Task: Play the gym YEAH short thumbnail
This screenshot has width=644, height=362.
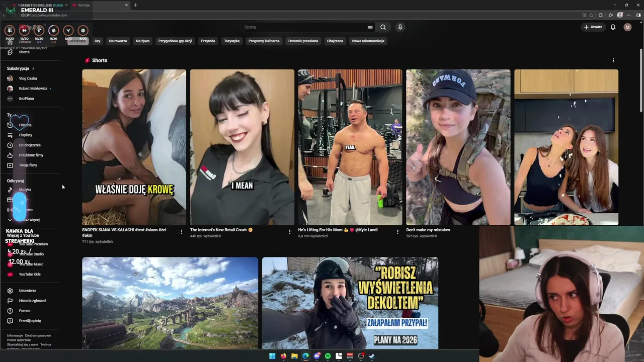Action: [x=350, y=147]
